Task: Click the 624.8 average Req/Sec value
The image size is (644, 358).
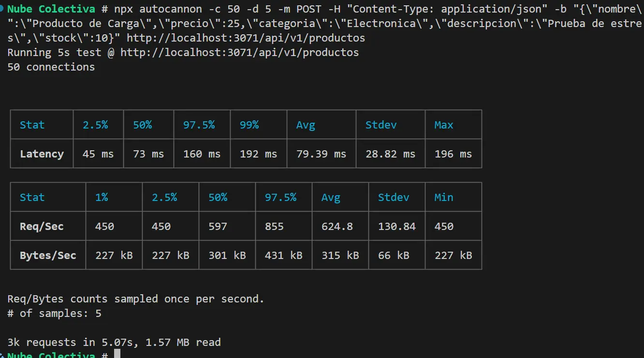Action: tap(337, 226)
